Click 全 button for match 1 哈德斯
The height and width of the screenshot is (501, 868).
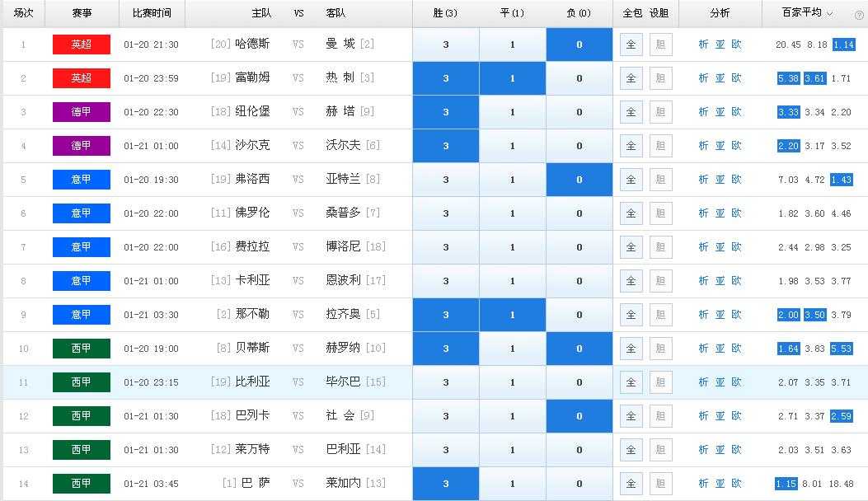[x=631, y=44]
